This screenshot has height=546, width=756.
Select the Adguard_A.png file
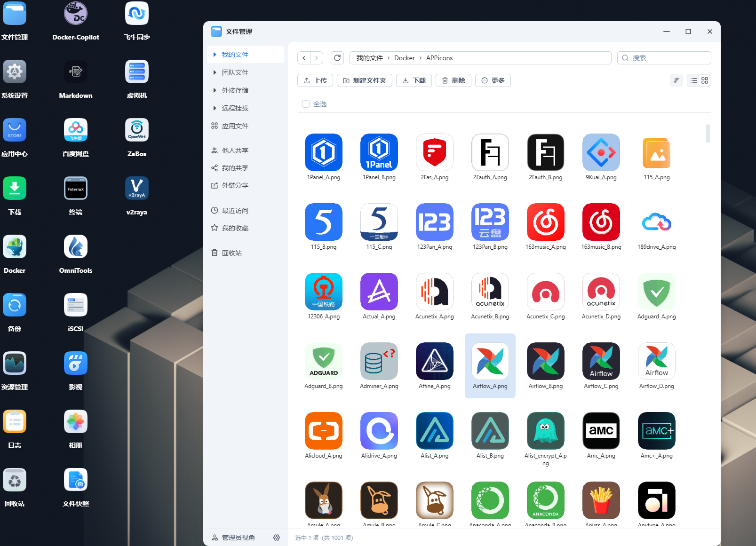(x=657, y=292)
